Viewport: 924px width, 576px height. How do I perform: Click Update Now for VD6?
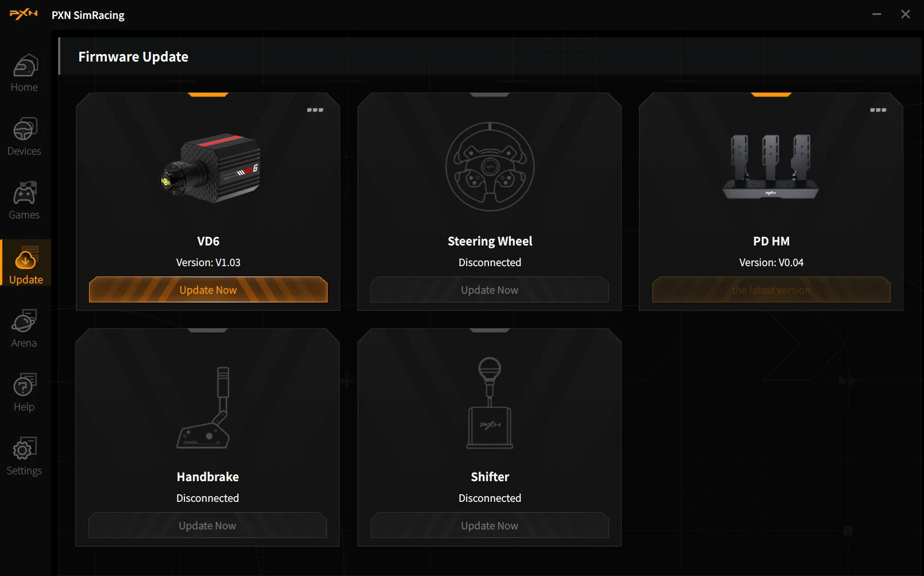click(208, 290)
